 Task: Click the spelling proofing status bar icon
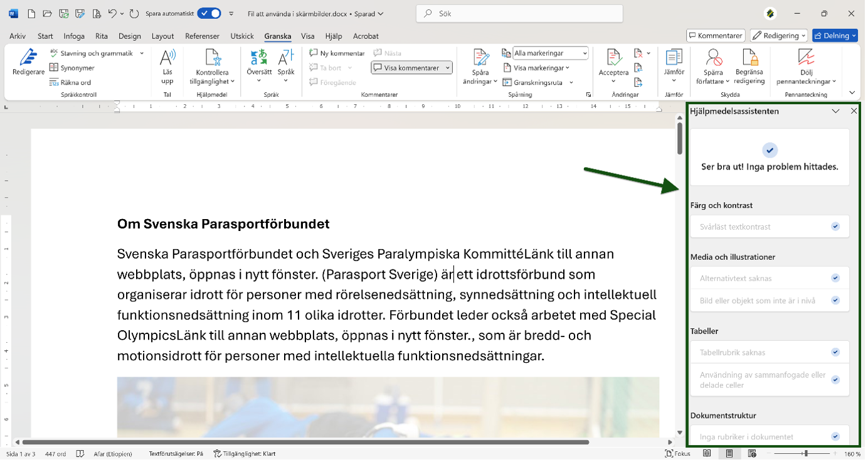(x=80, y=453)
